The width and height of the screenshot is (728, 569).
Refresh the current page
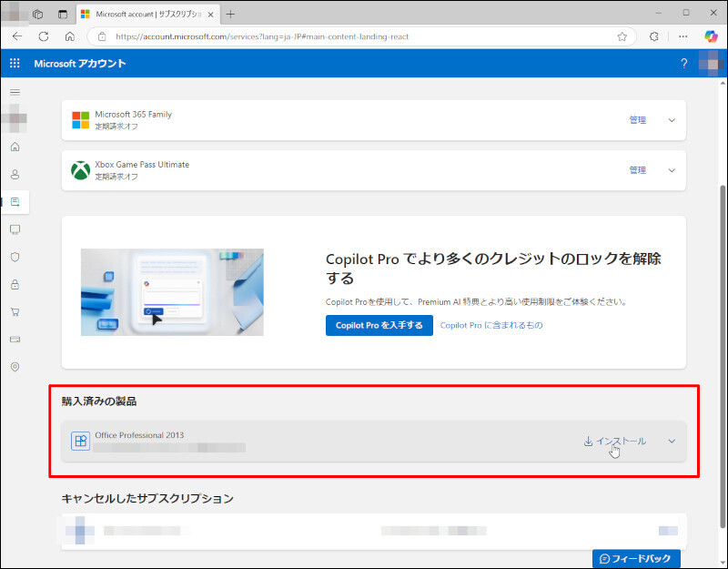(44, 36)
